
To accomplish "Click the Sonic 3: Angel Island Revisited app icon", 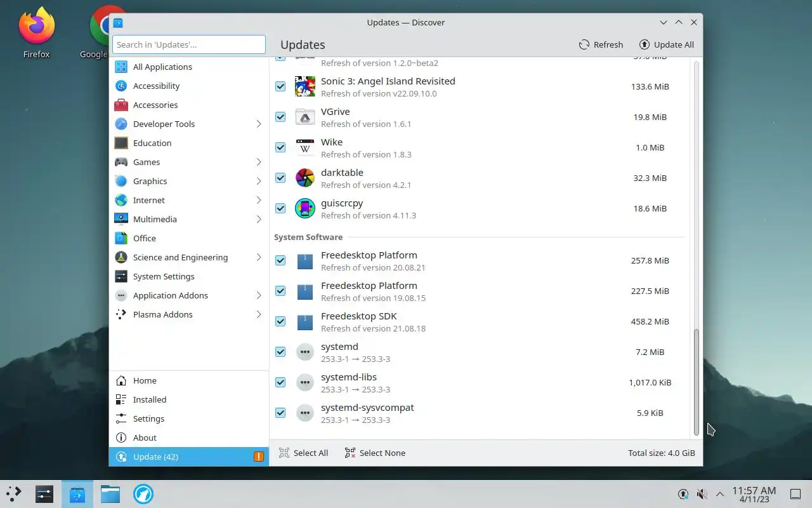I will [305, 86].
